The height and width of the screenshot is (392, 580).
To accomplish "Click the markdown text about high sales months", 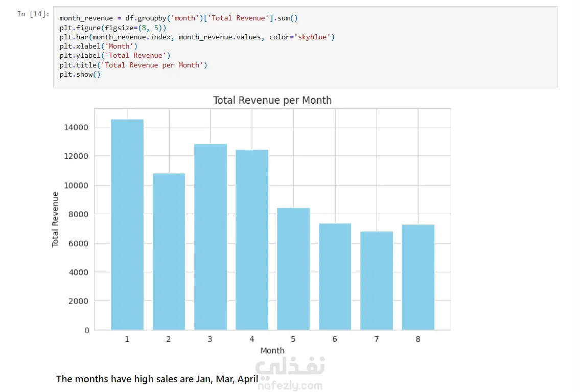I will [x=157, y=379].
